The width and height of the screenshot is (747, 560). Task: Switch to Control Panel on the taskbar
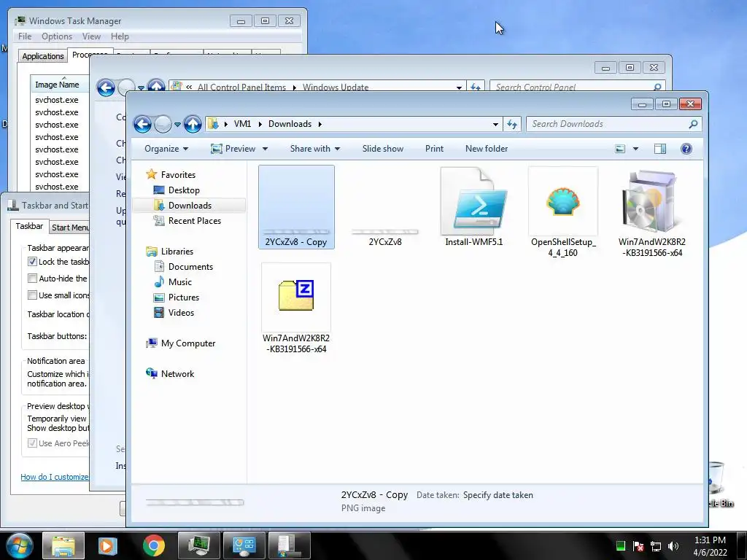(244, 545)
